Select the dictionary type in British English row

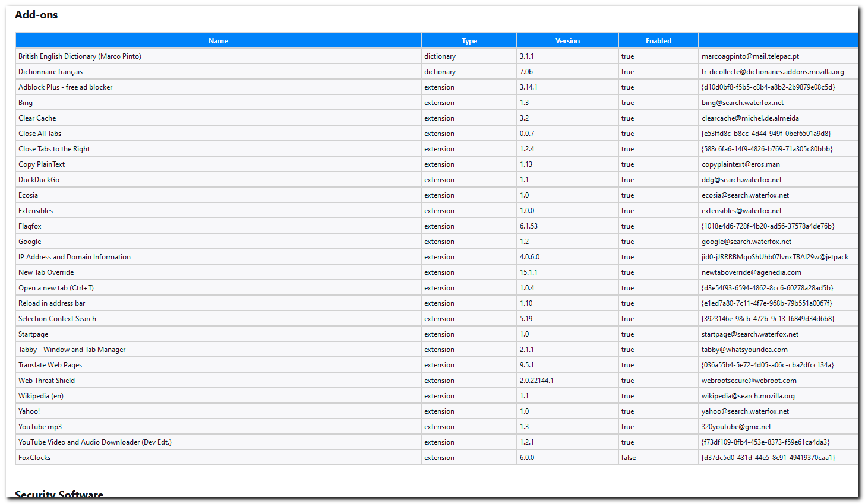point(440,56)
